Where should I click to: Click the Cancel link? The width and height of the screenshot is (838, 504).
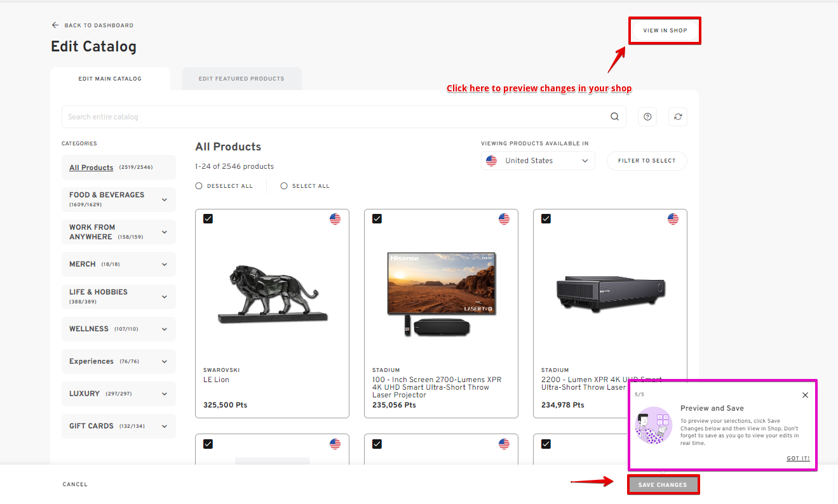click(75, 484)
